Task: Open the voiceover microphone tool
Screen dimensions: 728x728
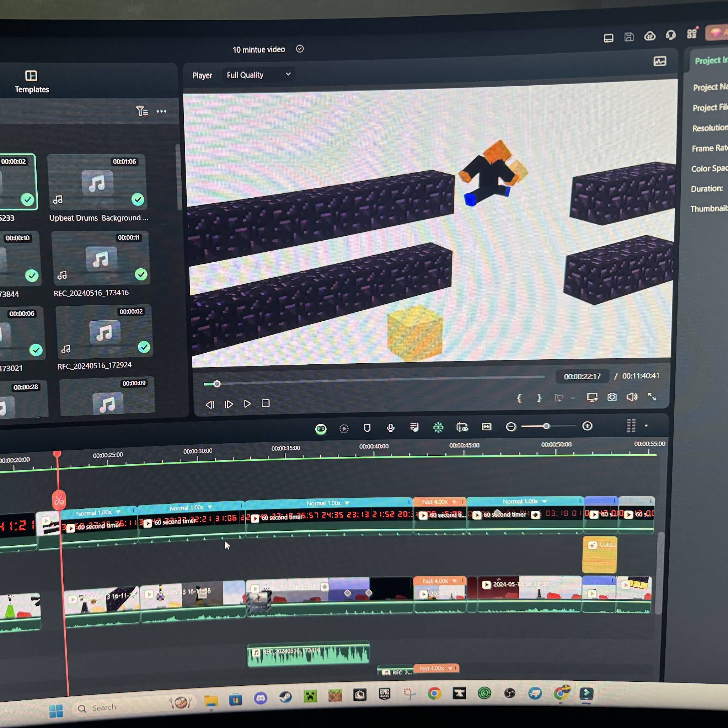Action: coord(391,428)
